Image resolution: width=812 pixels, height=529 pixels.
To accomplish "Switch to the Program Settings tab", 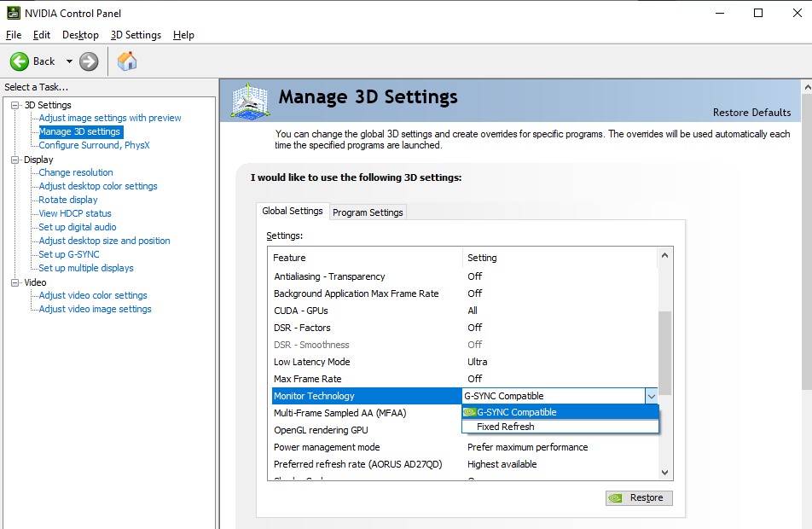I will click(368, 212).
